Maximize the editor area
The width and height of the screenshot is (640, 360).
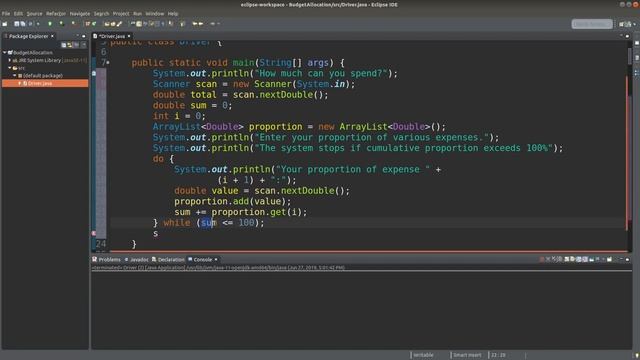(627, 36)
